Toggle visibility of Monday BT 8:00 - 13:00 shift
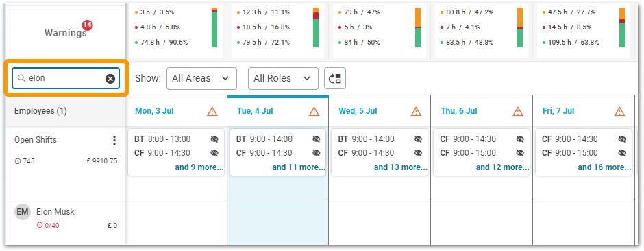644x251 pixels. pyautogui.click(x=214, y=139)
